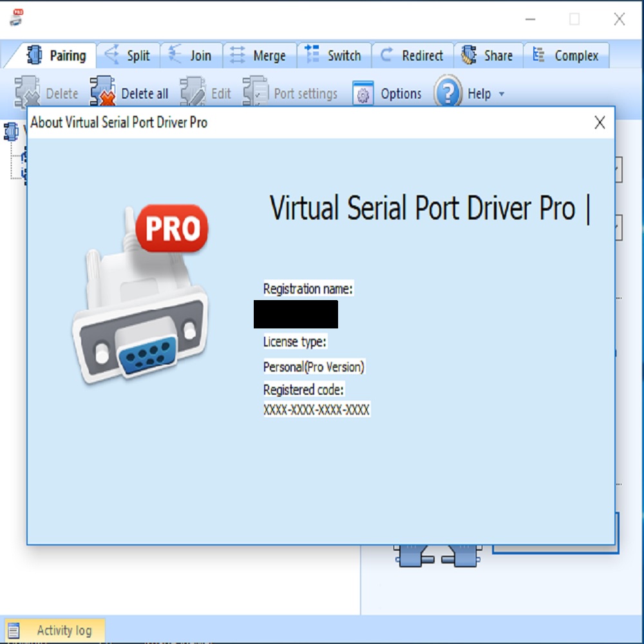Click the Options label
Viewport: 644px width, 644px height.
[x=401, y=93]
